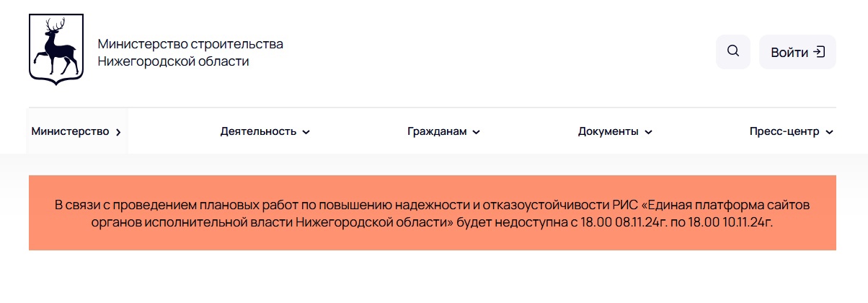Expand the Деятельность dropdown arrow
This screenshot has height=303, width=868.
point(306,132)
